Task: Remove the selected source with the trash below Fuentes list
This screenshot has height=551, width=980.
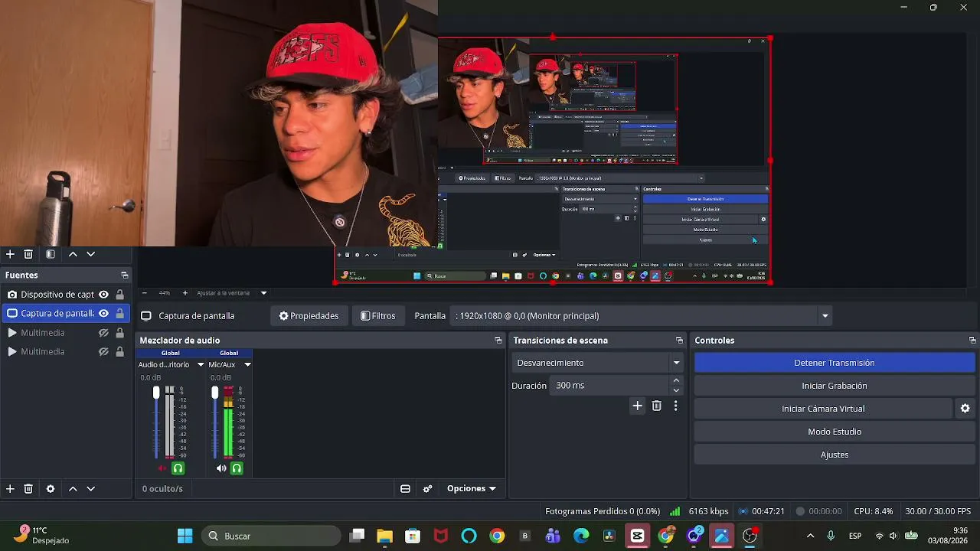Action: click(x=28, y=488)
